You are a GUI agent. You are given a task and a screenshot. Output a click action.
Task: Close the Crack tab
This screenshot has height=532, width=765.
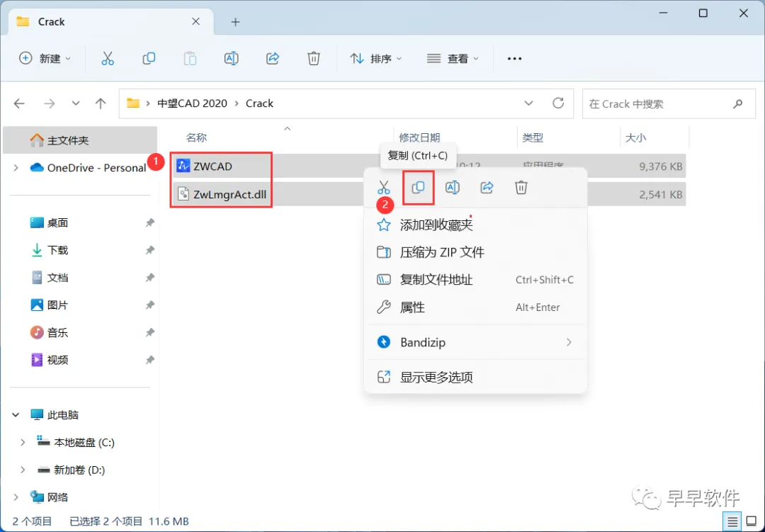tap(195, 21)
